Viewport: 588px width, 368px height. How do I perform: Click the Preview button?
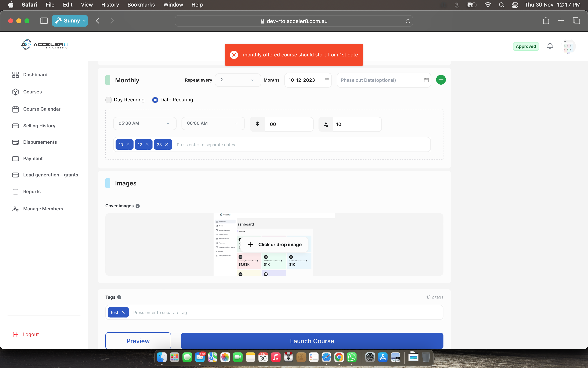[x=138, y=341]
